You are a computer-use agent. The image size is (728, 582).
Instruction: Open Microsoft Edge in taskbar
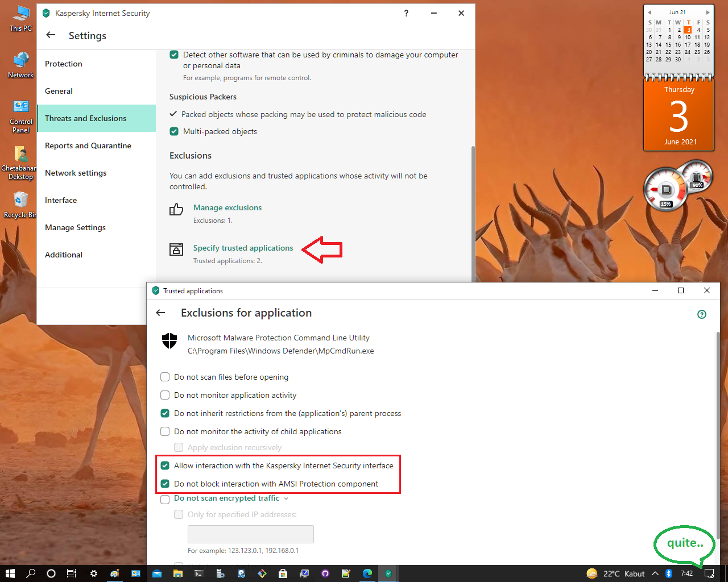coord(367,573)
